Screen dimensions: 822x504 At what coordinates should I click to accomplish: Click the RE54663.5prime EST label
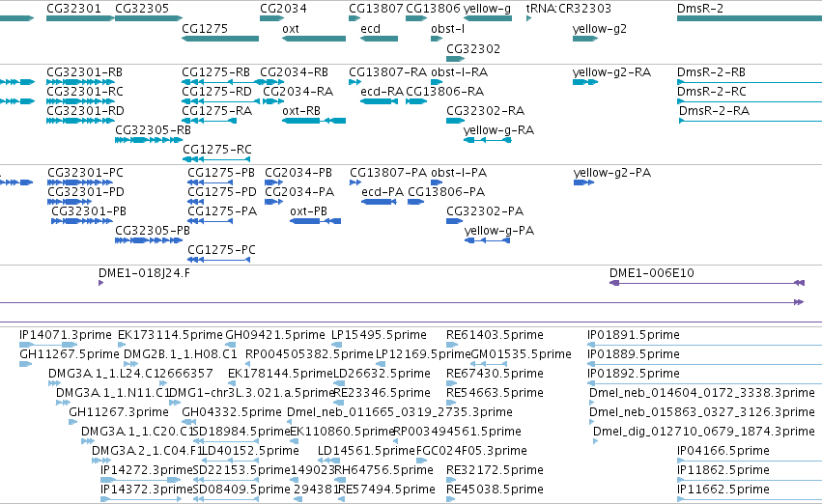tap(495, 394)
